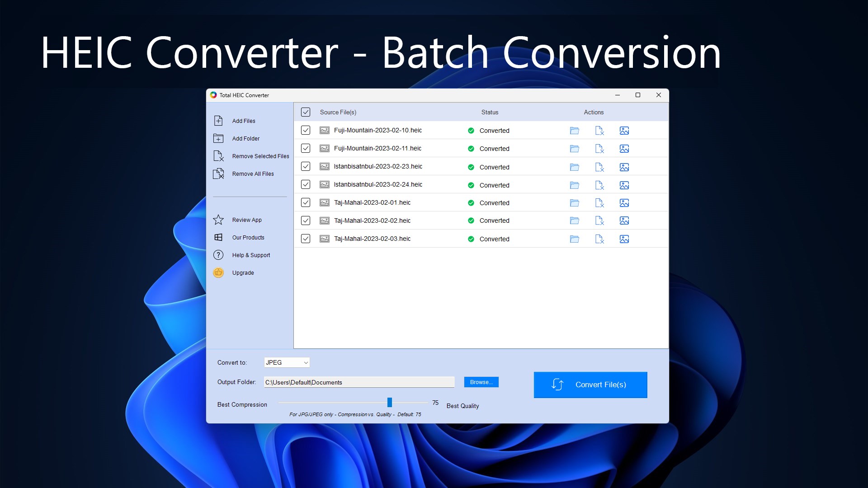Click the Review App star icon
Viewport: 868px width, 488px height.
coord(218,220)
